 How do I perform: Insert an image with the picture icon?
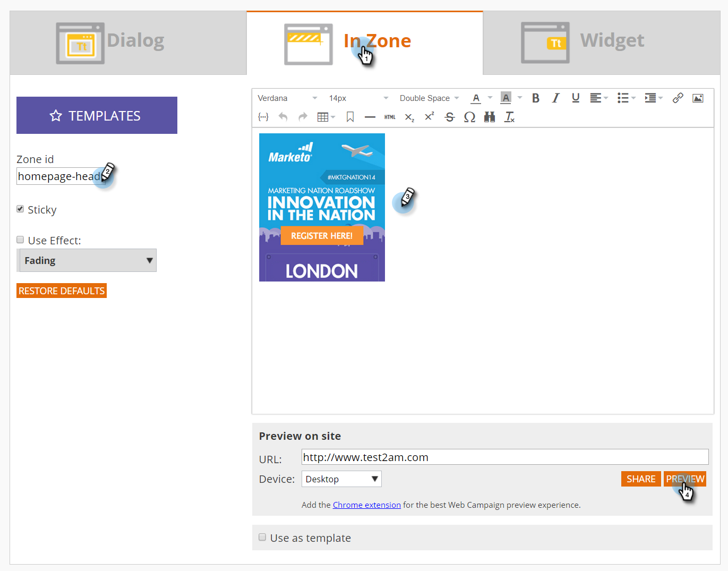tap(698, 98)
